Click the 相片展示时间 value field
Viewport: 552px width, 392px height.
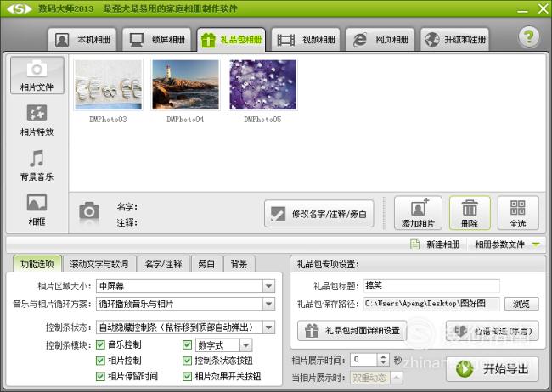[x=363, y=360]
